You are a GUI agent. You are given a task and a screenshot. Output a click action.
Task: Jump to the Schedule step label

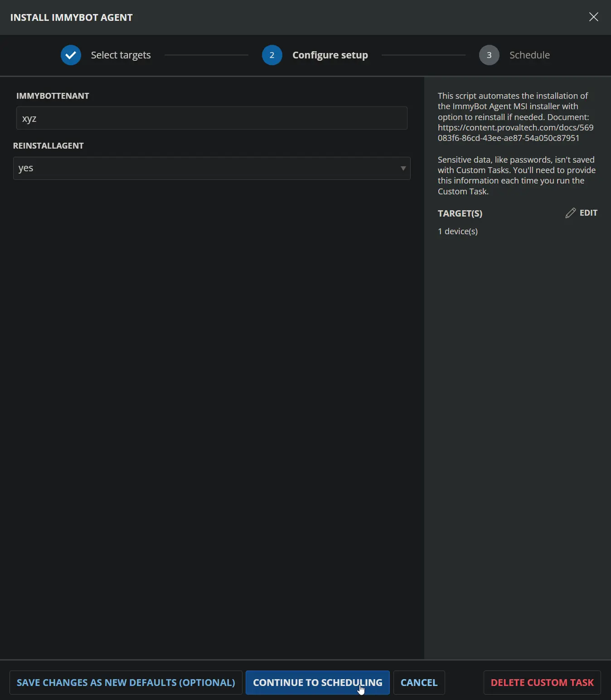pyautogui.click(x=529, y=55)
